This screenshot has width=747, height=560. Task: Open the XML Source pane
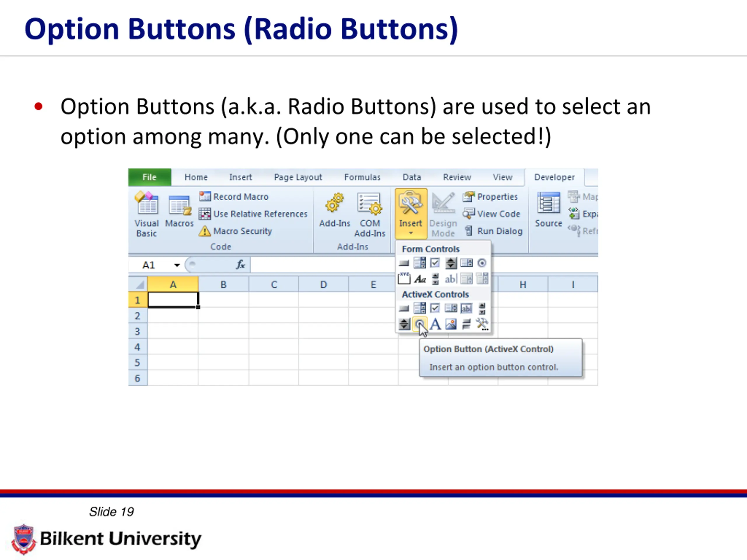click(548, 210)
